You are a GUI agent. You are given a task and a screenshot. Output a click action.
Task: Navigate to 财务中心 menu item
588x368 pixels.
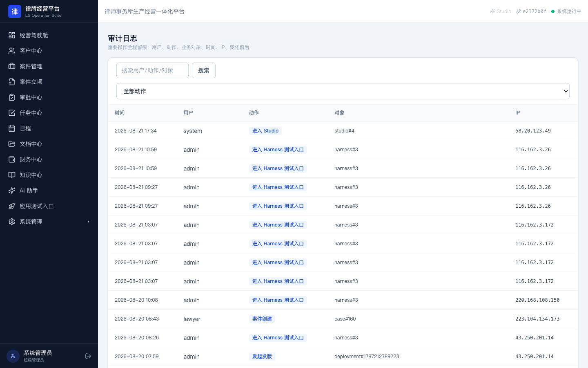[x=49, y=159]
